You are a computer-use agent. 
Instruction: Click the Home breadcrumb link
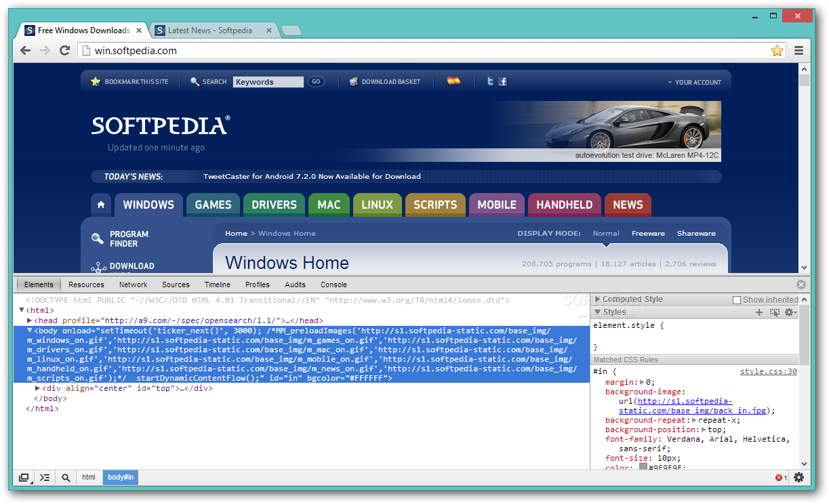point(236,233)
